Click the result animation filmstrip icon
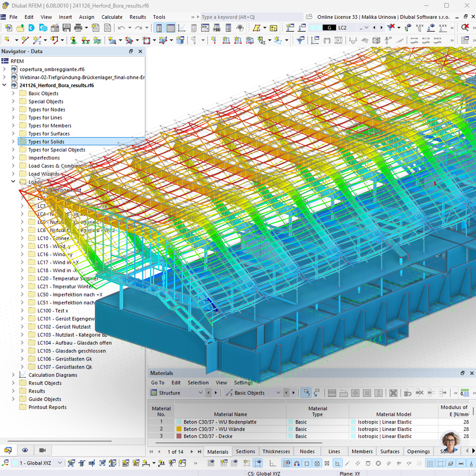This screenshot has height=476, width=476. coord(338,40)
